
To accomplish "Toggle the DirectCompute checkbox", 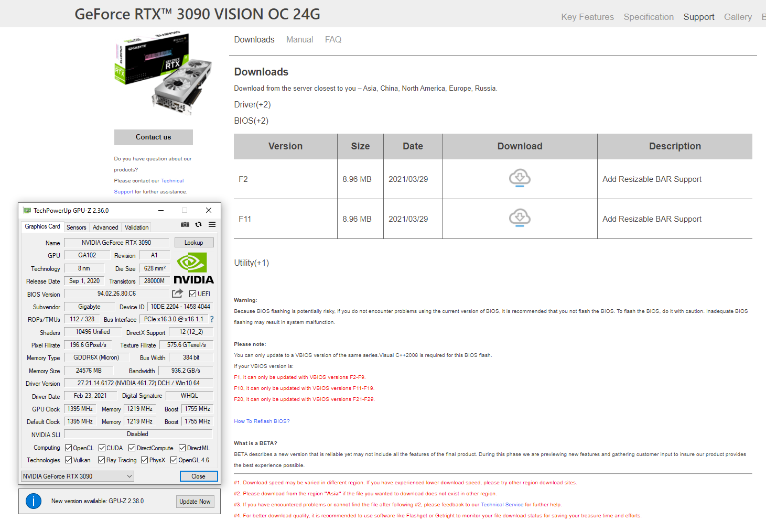I will point(132,448).
